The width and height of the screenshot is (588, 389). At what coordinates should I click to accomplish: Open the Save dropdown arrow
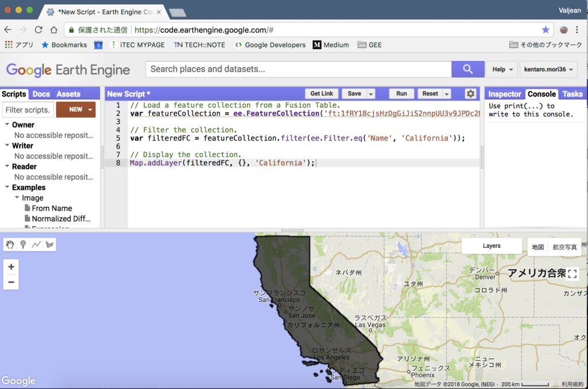coord(371,94)
